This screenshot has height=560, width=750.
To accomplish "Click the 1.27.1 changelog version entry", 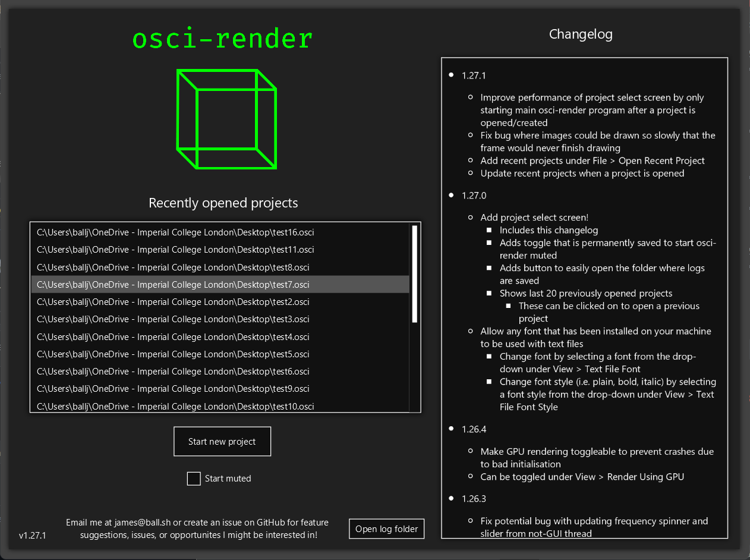I will click(474, 75).
